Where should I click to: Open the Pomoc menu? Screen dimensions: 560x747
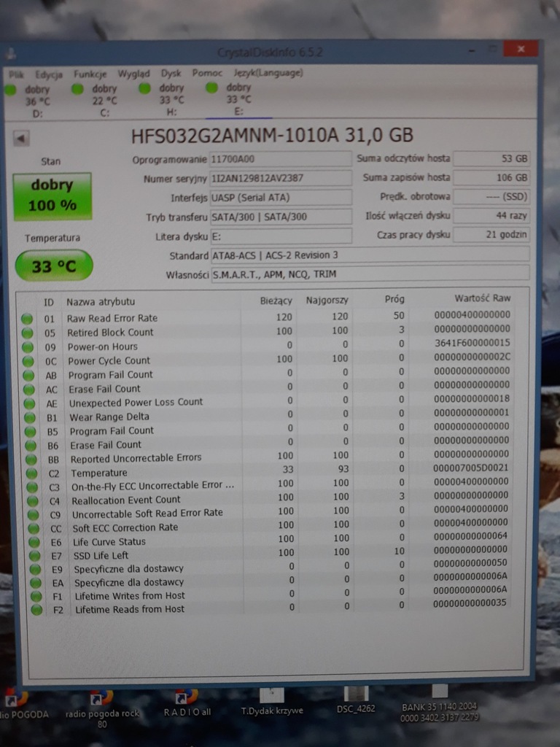pos(207,73)
